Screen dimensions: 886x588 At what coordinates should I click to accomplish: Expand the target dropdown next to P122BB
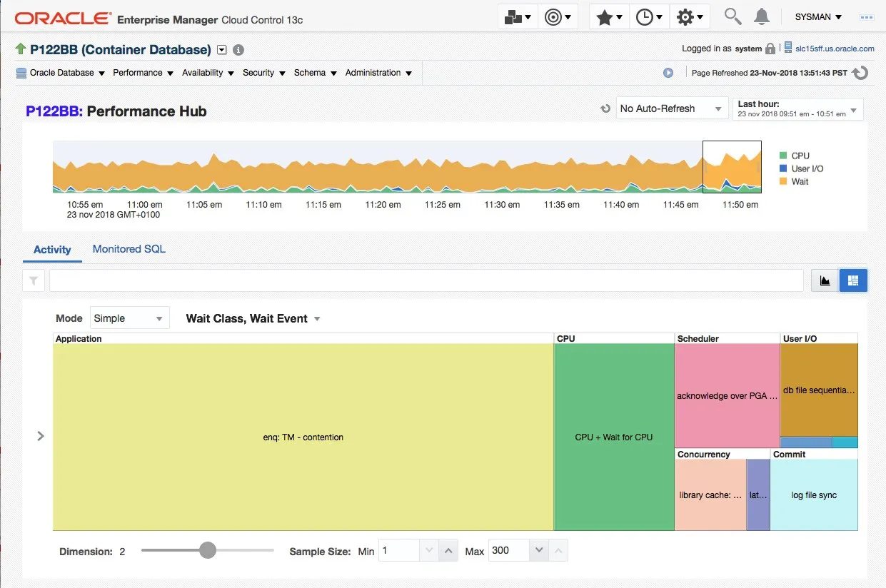tap(221, 50)
